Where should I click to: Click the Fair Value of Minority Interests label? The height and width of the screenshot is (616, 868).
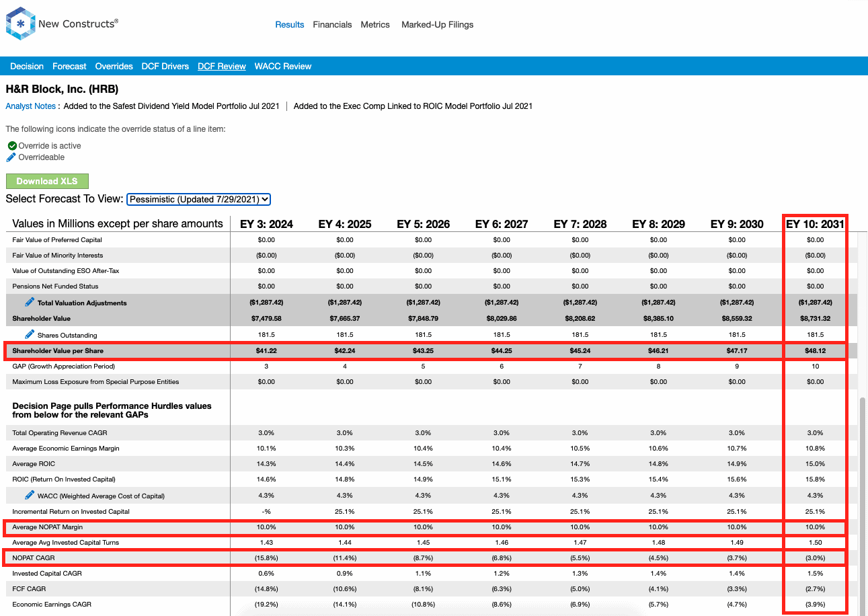point(58,256)
